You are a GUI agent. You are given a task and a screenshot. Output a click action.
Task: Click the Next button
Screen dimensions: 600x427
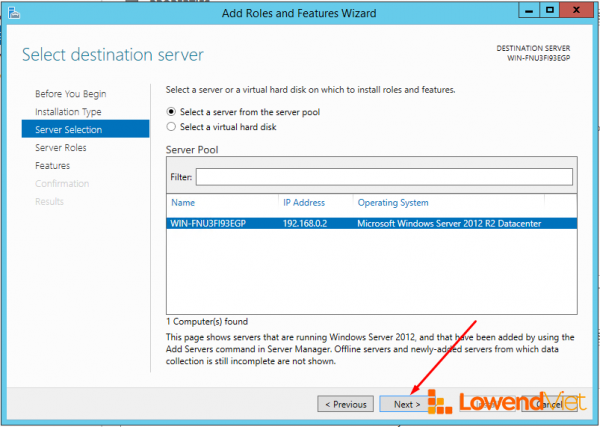pos(407,404)
